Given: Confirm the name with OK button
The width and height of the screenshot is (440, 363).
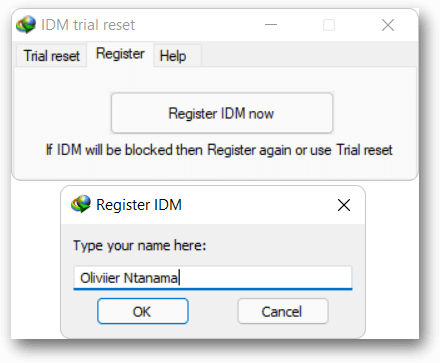Looking at the screenshot, I should pyautogui.click(x=143, y=311).
